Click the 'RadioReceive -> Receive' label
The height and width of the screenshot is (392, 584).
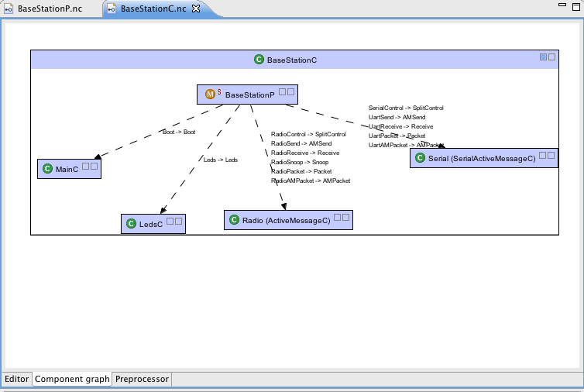coord(305,153)
